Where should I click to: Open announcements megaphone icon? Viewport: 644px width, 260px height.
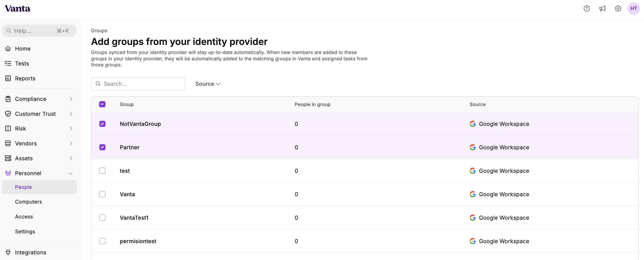[x=602, y=9]
